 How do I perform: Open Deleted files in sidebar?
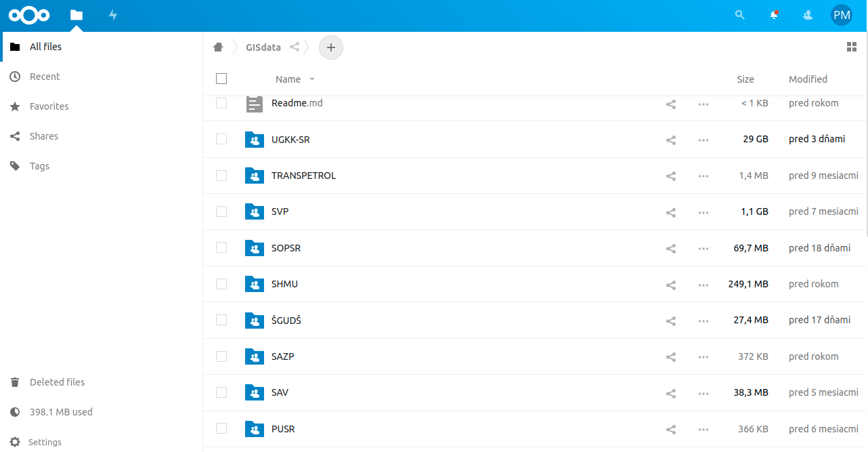(57, 382)
